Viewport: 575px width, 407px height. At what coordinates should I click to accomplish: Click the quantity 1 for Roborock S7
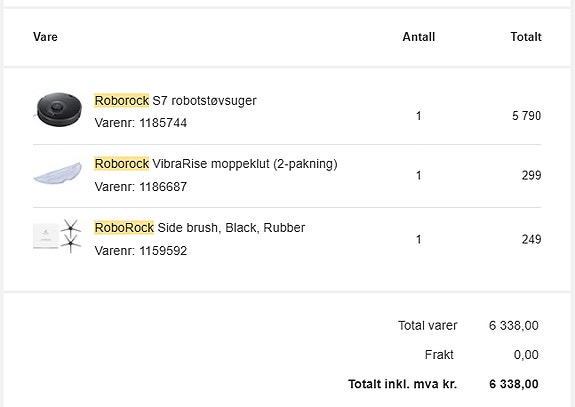pos(418,116)
